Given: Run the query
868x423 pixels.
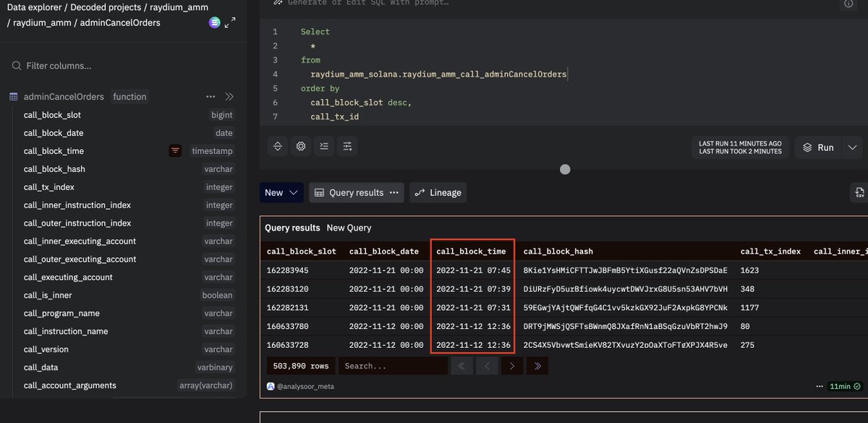Looking at the screenshot, I should point(819,147).
